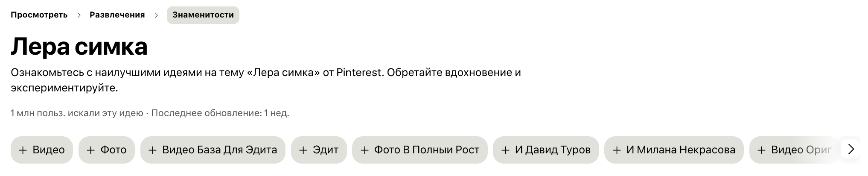868x176 pixels.
Task: Click the plus icon beside Фото
Action: pyautogui.click(x=90, y=150)
